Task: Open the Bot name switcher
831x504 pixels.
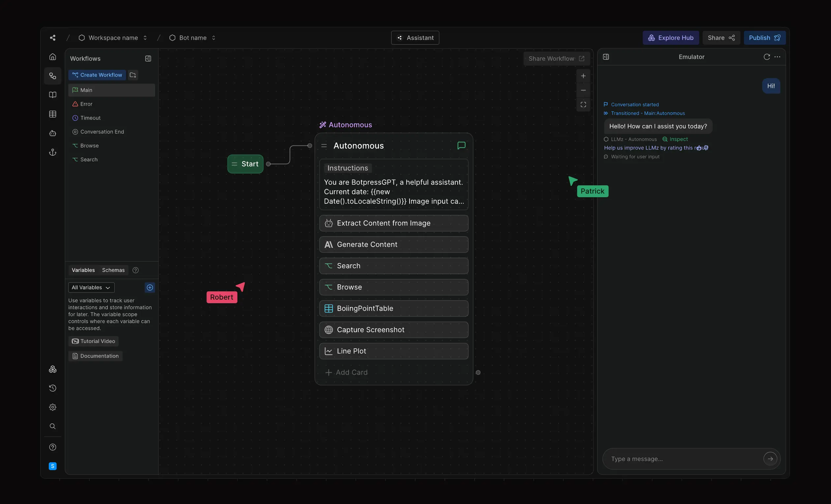Action: (192, 38)
